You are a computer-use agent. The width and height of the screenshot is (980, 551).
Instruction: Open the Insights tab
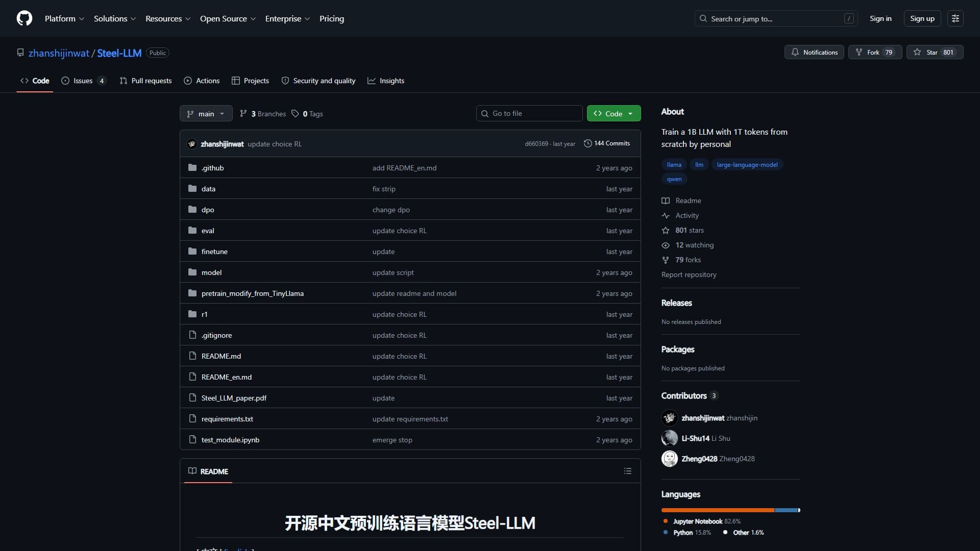tap(386, 81)
